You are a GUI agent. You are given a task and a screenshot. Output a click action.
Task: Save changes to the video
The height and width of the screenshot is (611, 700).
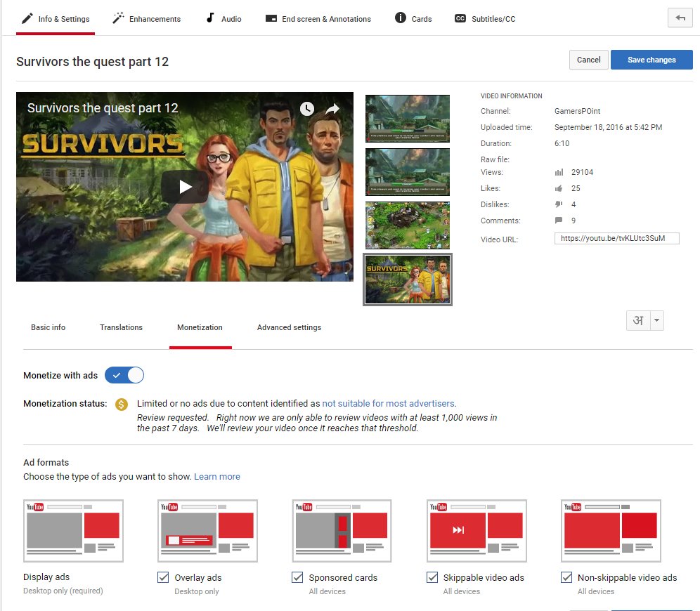652,60
